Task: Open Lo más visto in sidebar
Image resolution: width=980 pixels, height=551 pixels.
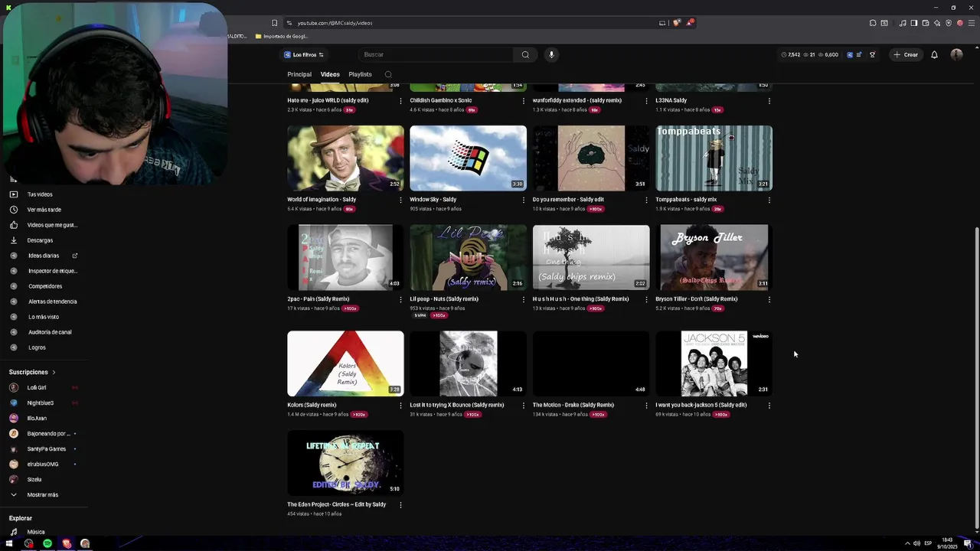Action: 44,317
